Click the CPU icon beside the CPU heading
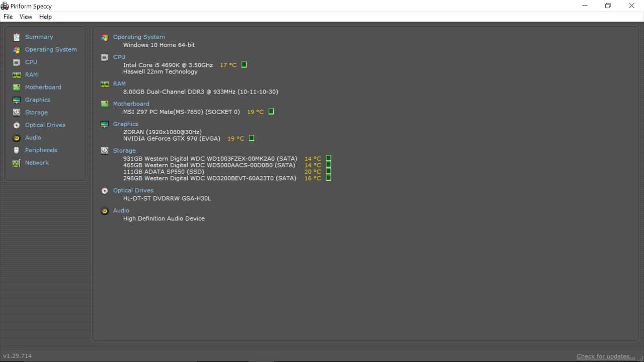Viewport: 644px width, 362px height. click(x=105, y=57)
